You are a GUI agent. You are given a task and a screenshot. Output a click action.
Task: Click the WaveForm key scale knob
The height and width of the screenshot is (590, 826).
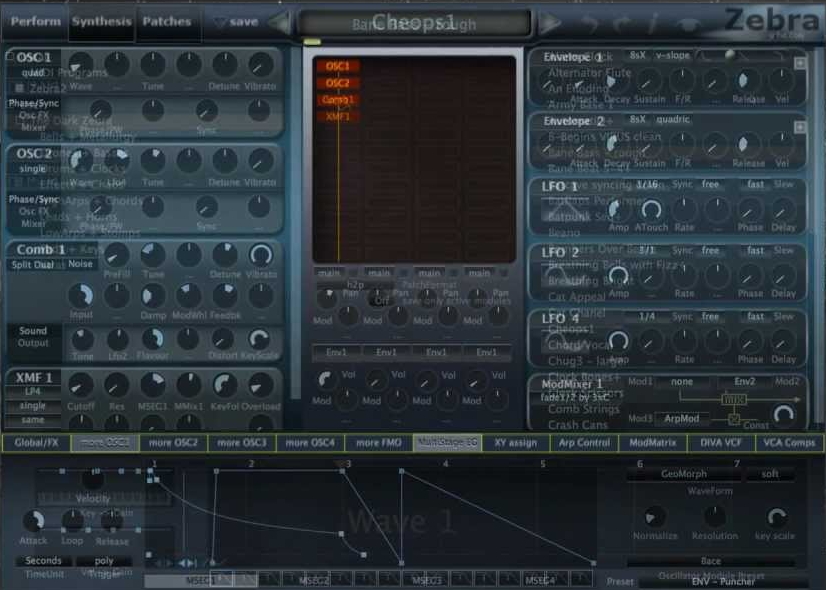click(x=777, y=517)
